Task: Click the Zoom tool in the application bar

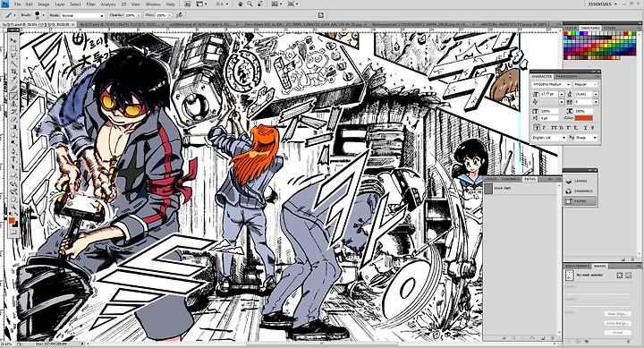Action: click(250, 4)
